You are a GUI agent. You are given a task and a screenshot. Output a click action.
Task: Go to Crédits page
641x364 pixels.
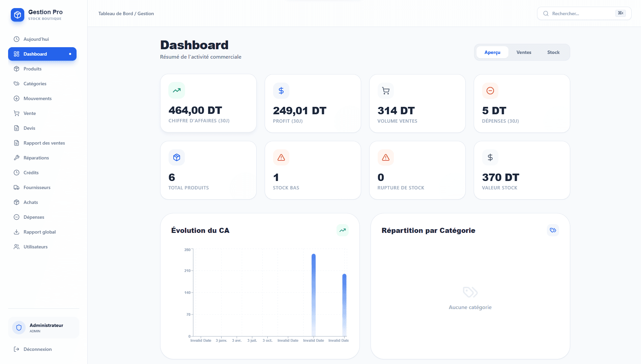(x=42, y=173)
